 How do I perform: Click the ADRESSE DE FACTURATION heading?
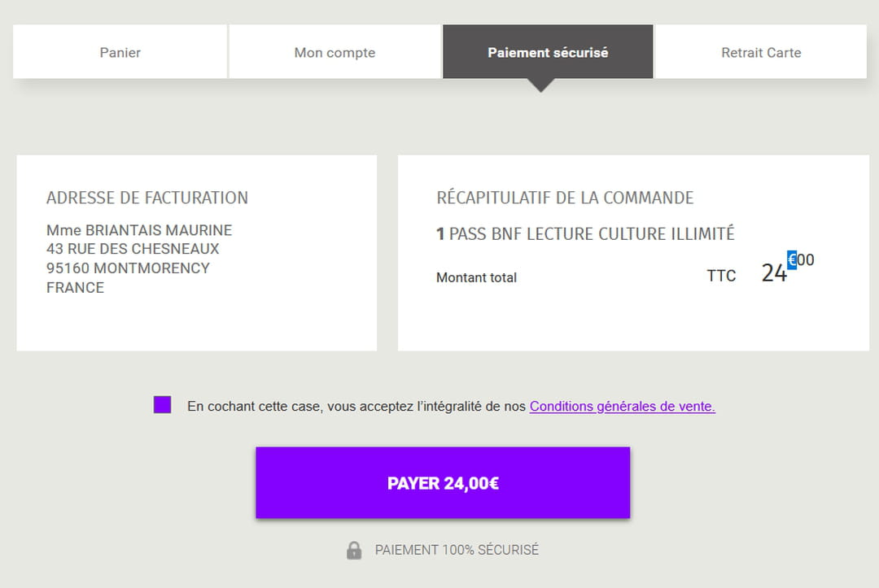tap(147, 198)
